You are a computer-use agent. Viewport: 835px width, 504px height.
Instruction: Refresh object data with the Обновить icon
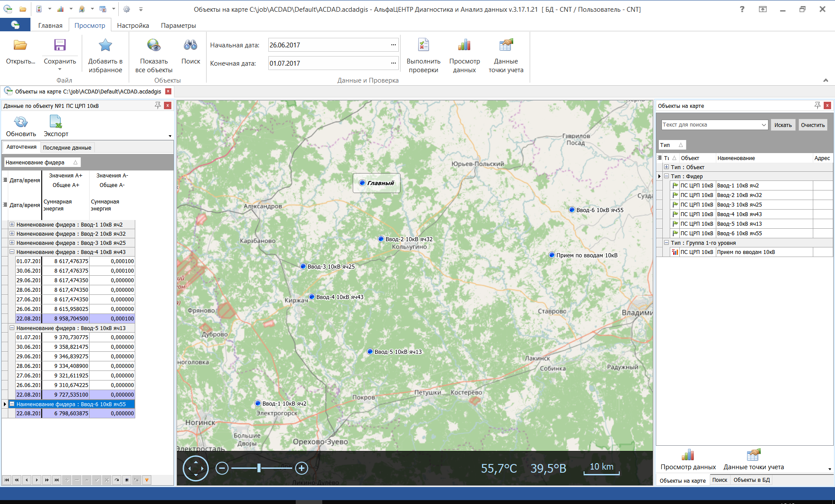coord(20,122)
